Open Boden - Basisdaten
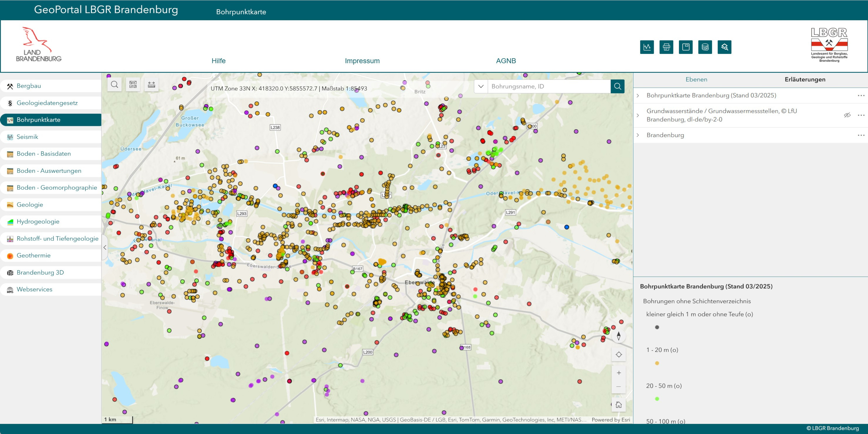Screen dimensions: 868x434 (x=51, y=154)
